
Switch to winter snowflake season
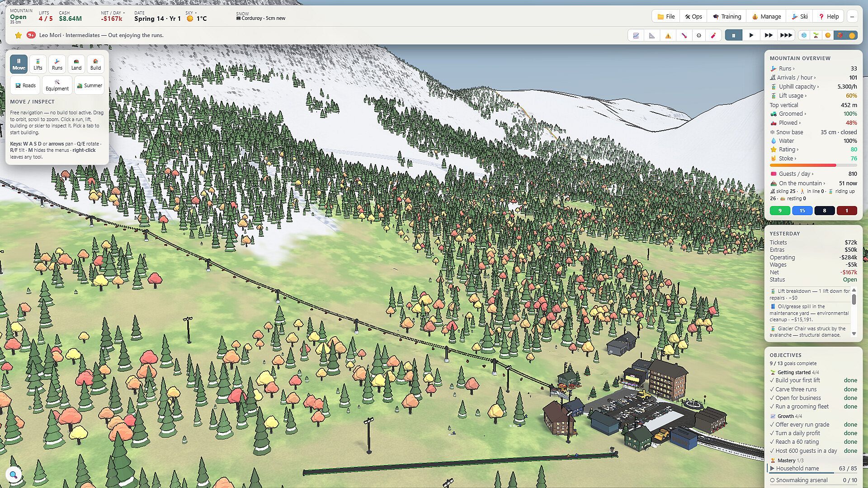click(x=804, y=35)
